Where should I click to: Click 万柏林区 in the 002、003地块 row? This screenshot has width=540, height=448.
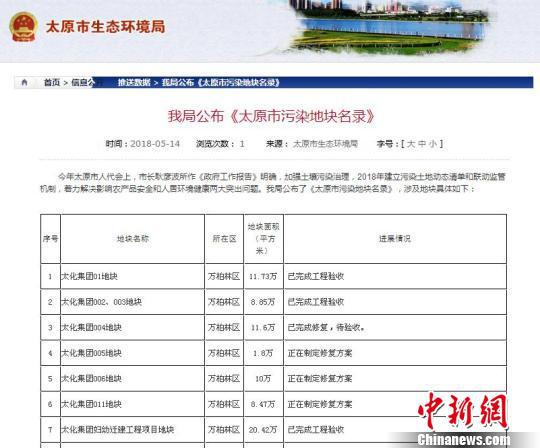224,302
